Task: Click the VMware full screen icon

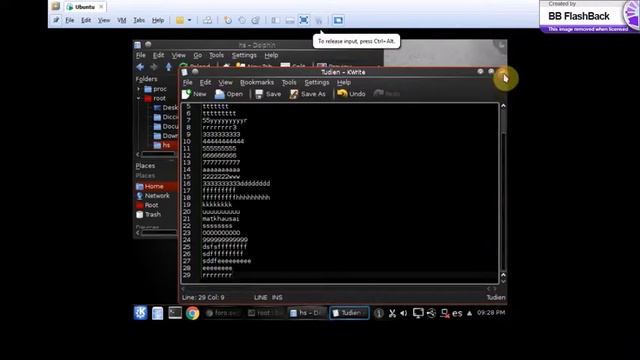Action: pyautogui.click(x=304, y=20)
